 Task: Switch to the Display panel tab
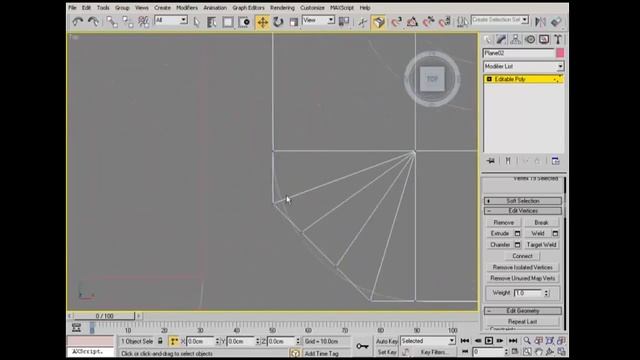pos(544,40)
